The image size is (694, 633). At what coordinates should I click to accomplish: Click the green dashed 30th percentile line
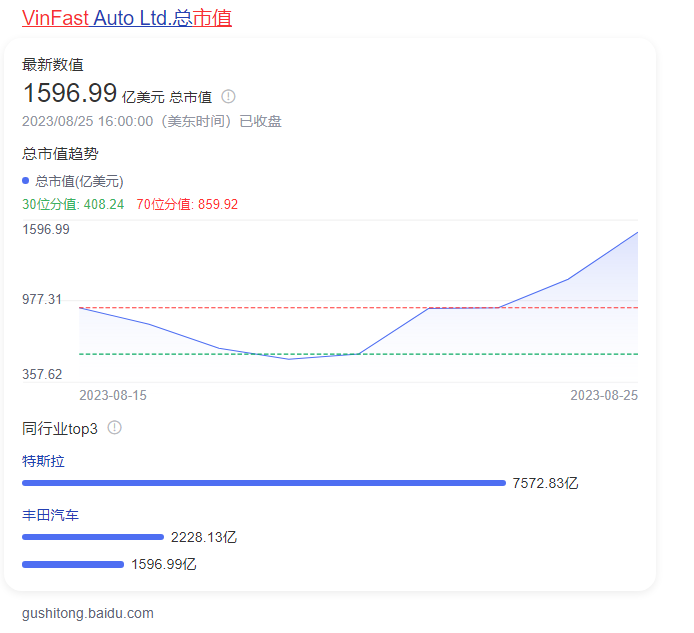click(500, 354)
